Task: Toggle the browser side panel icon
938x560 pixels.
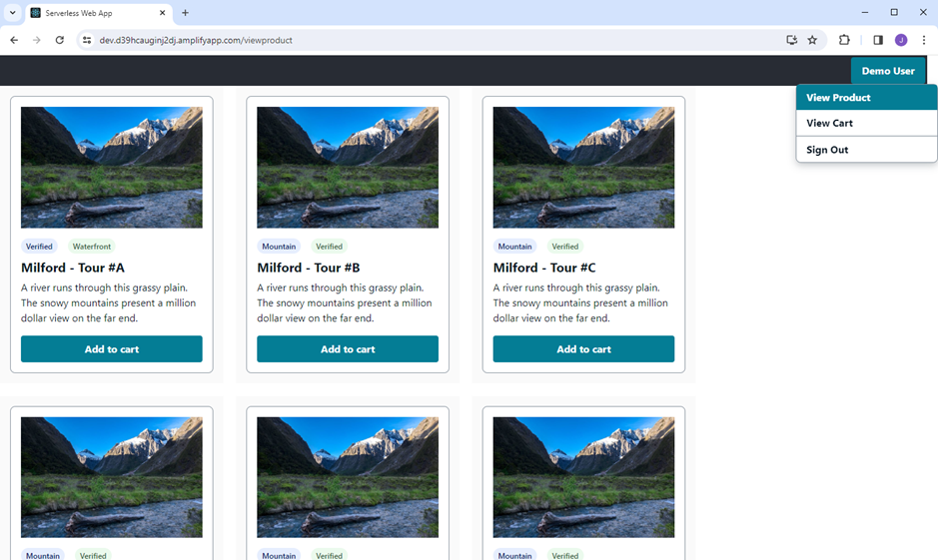Action: 878,40
